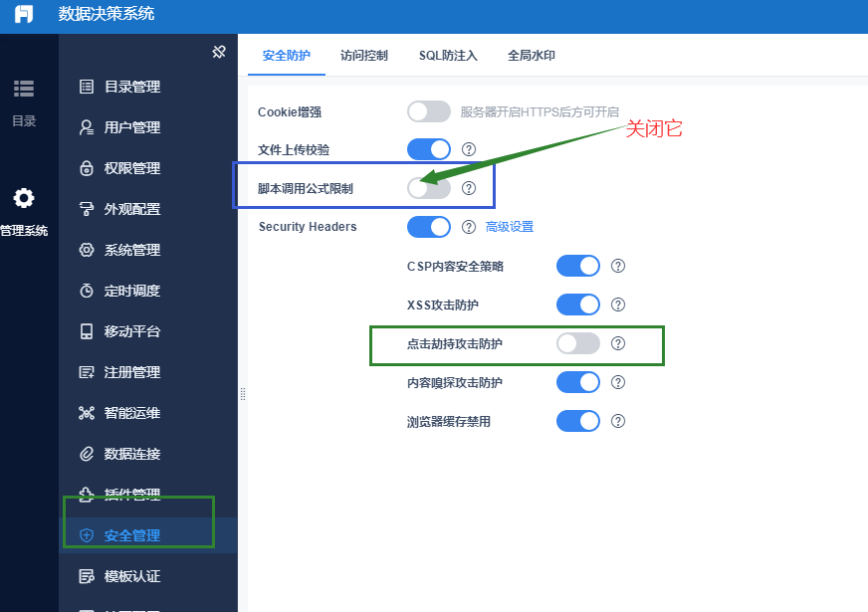Show help for 文件上传校验
The width and height of the screenshot is (868, 612).
tap(469, 149)
